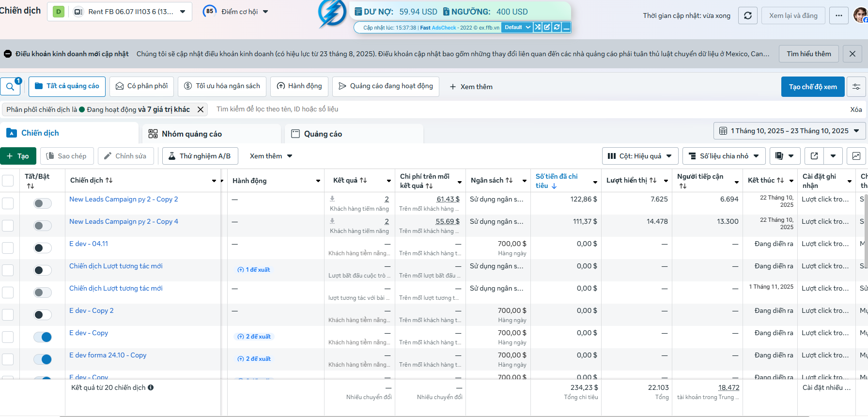This screenshot has width=868, height=417.
Task: Sort by 'Chi phí trên mỗi kết quả' arrows
Action: point(429,186)
